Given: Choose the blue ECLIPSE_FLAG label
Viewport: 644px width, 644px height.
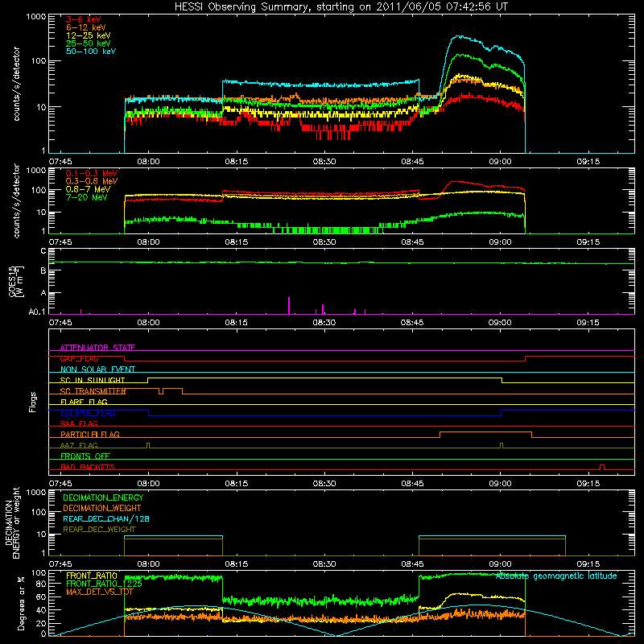Looking at the screenshot, I should click(x=88, y=413).
